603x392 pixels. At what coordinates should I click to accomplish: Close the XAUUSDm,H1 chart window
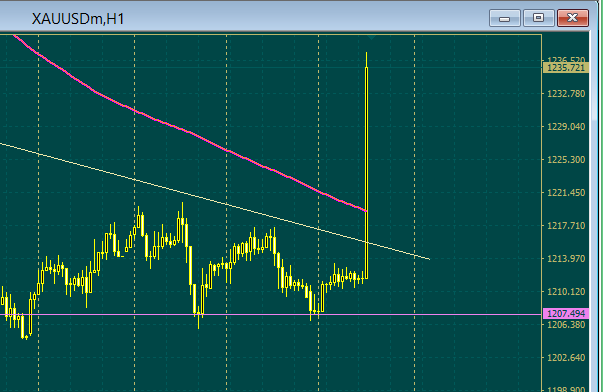click(x=573, y=18)
